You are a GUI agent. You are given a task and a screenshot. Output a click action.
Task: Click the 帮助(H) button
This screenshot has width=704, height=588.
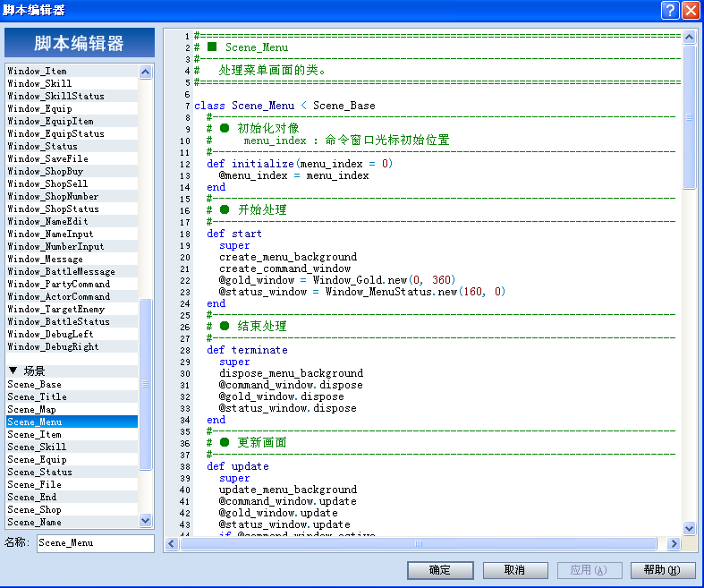click(x=663, y=570)
